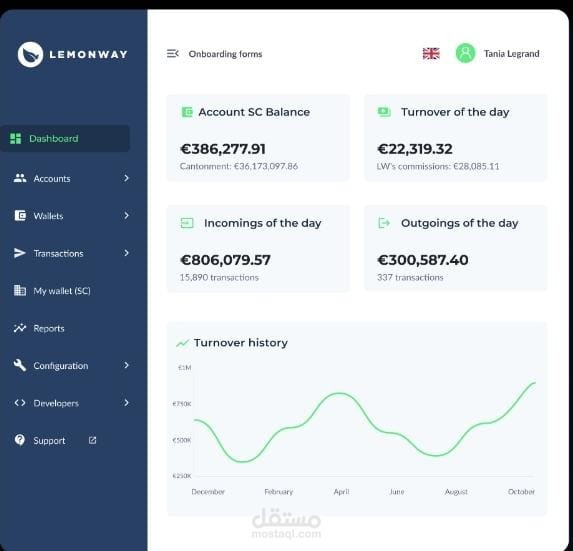Screen dimensions: 573x551
Task: Click the October label on chart axis
Action: coord(521,492)
